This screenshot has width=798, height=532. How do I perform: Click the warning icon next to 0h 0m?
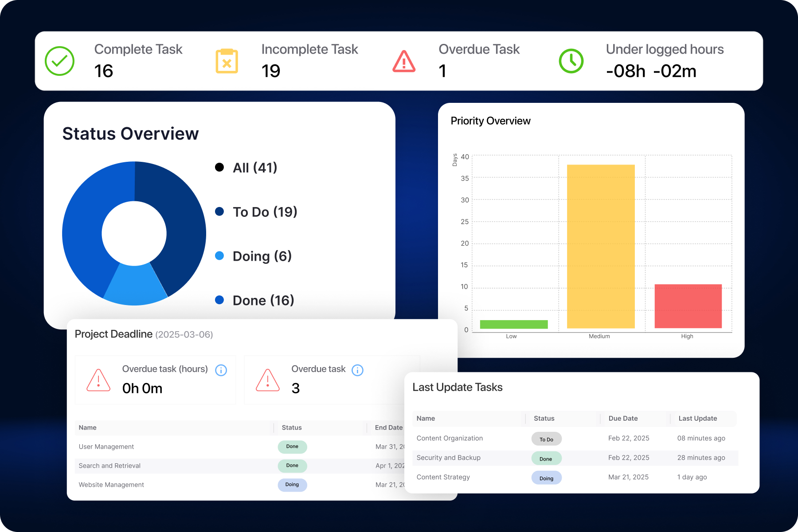(x=98, y=380)
